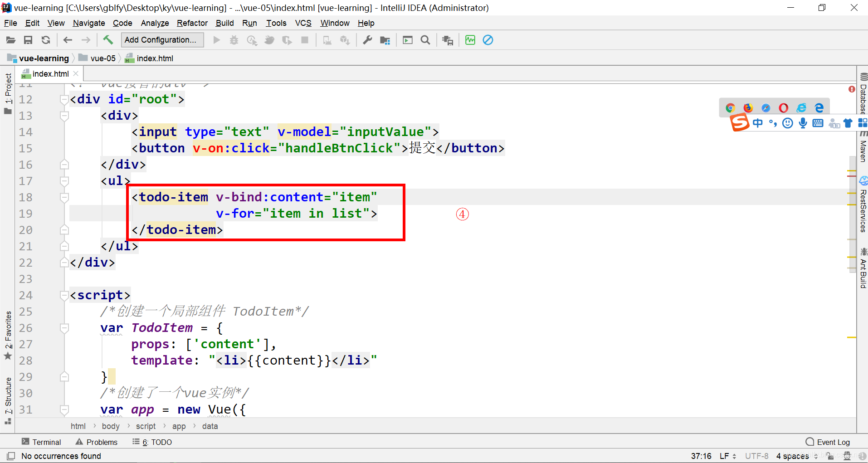Close the index.html editor tab
868x463 pixels.
point(76,73)
